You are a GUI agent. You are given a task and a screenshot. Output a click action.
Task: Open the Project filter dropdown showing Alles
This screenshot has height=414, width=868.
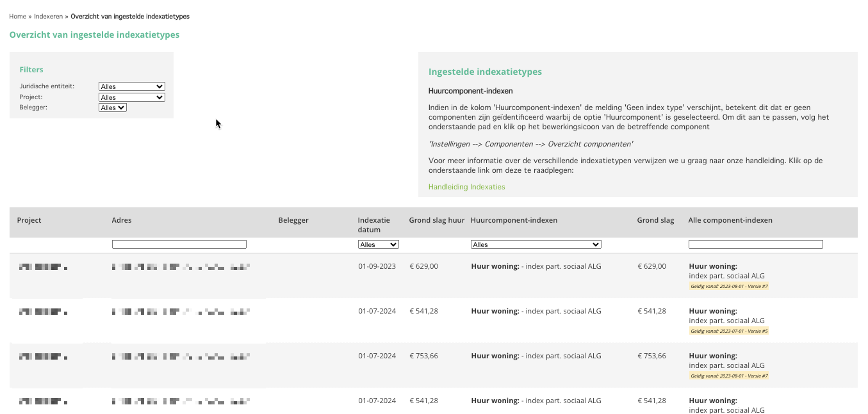(x=131, y=97)
